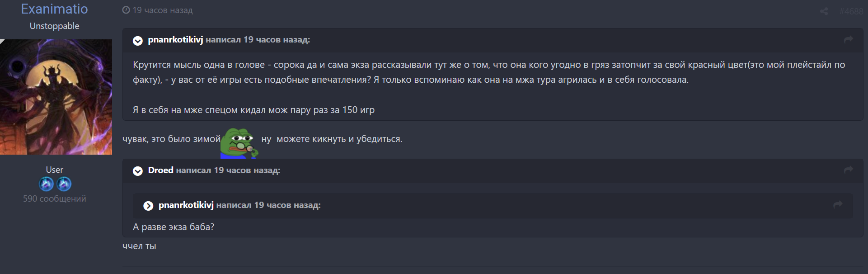Click the 'Unstoppable' rank title
The width and height of the screenshot is (868, 274).
pos(54,26)
